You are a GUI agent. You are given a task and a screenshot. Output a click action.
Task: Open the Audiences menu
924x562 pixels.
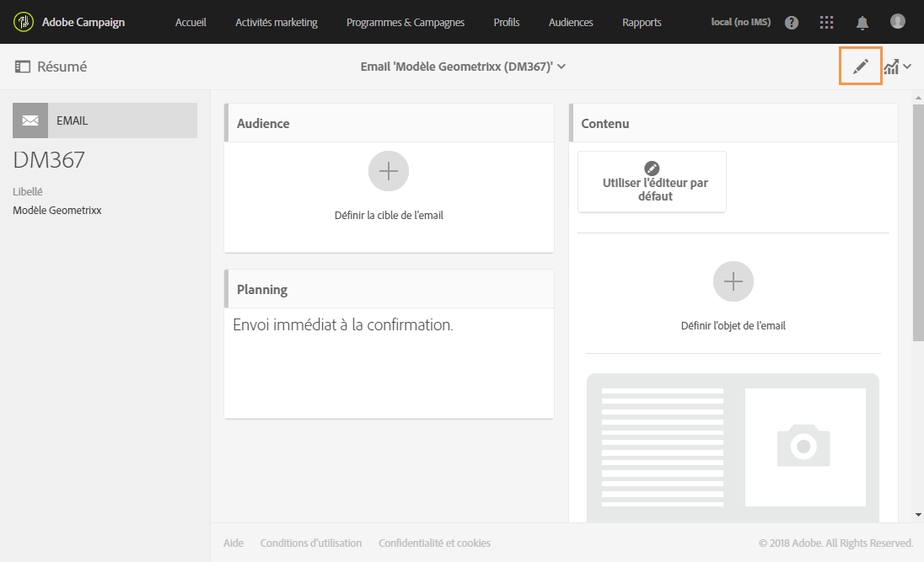(x=571, y=23)
